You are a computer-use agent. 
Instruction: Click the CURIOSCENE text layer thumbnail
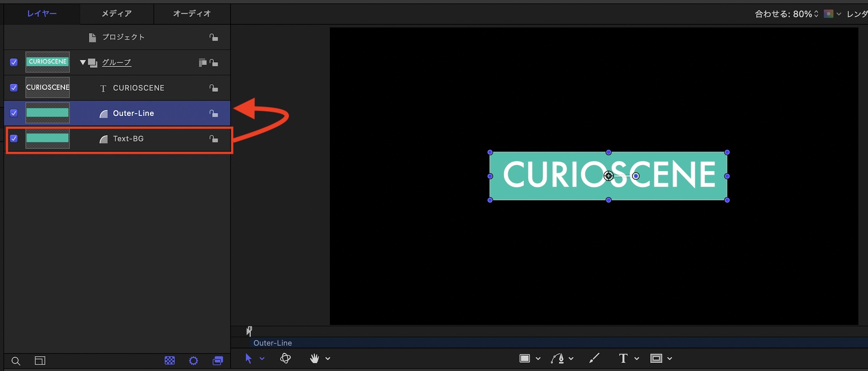(48, 87)
